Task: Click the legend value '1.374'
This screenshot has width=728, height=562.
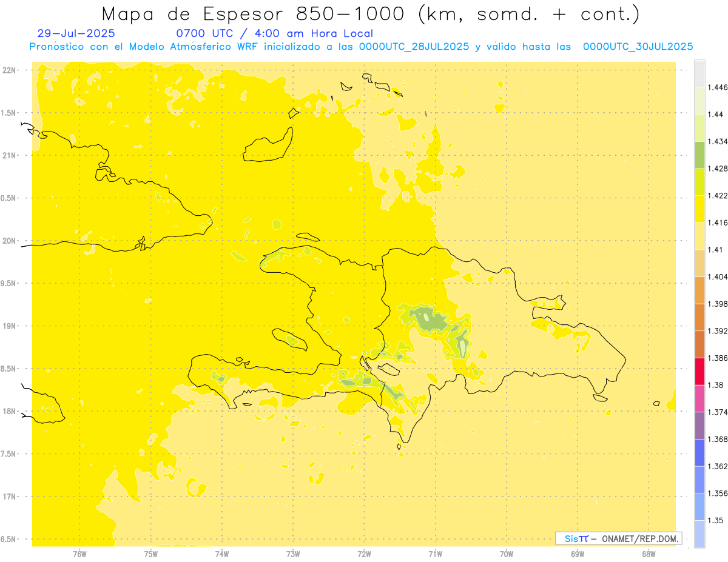Action: [x=718, y=412]
